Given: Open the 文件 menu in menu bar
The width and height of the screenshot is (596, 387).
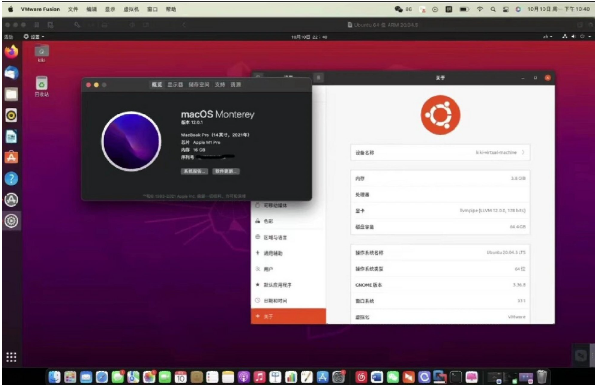Looking at the screenshot, I should [x=73, y=9].
